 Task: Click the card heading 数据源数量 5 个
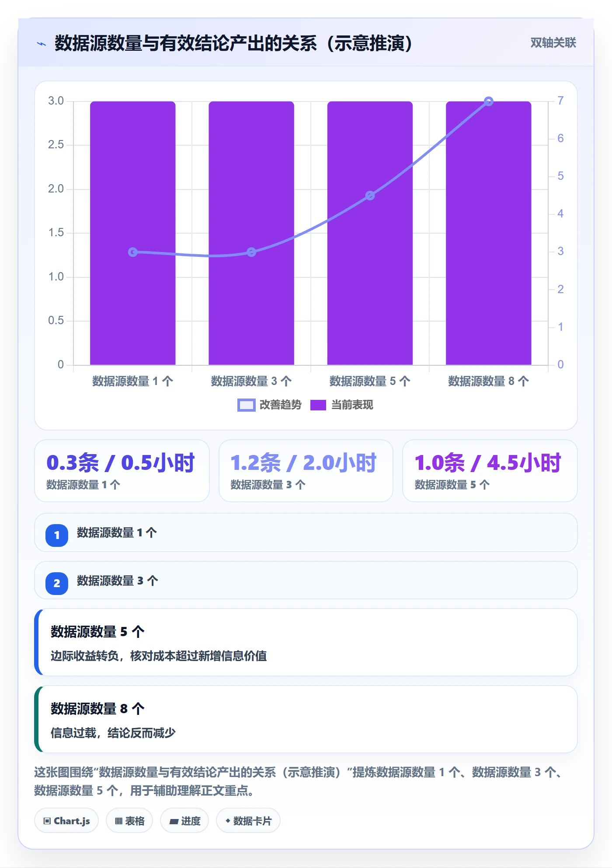click(97, 631)
